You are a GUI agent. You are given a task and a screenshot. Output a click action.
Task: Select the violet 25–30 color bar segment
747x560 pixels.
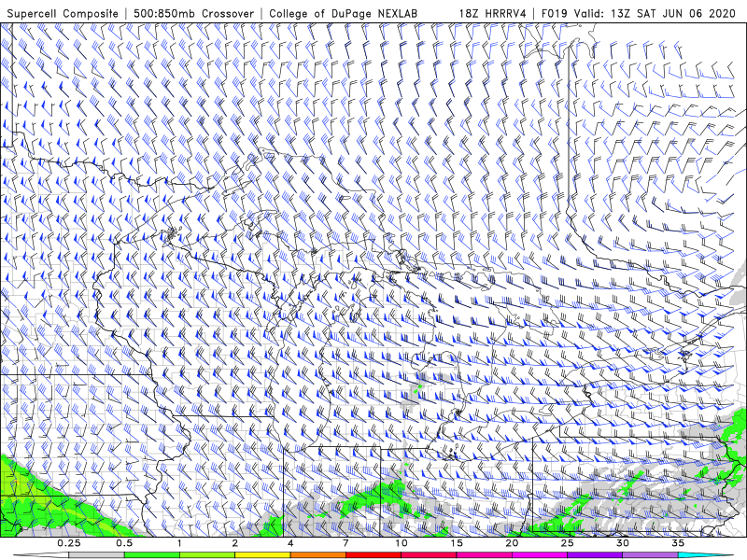(x=595, y=555)
